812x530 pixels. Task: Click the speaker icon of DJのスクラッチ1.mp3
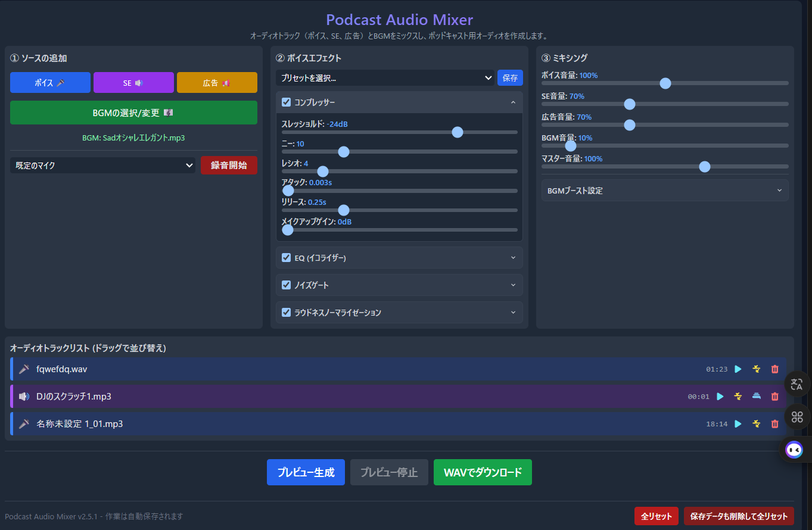(x=24, y=397)
